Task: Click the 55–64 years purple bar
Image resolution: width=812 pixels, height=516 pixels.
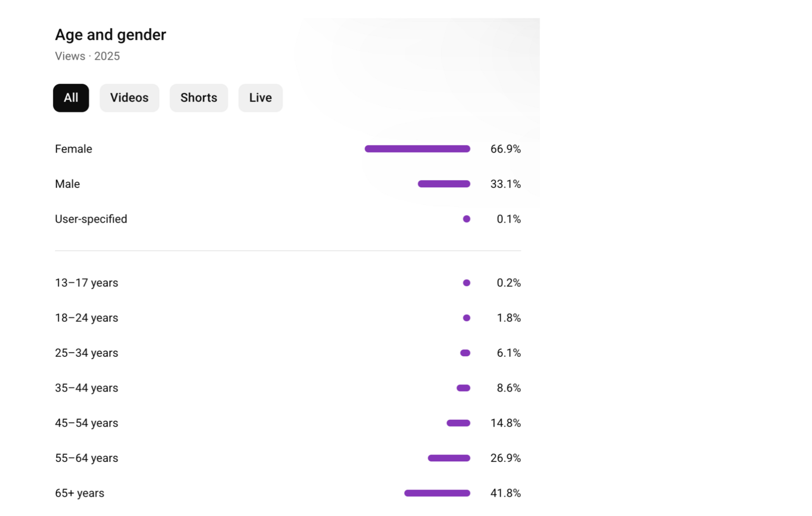Action: (x=449, y=458)
